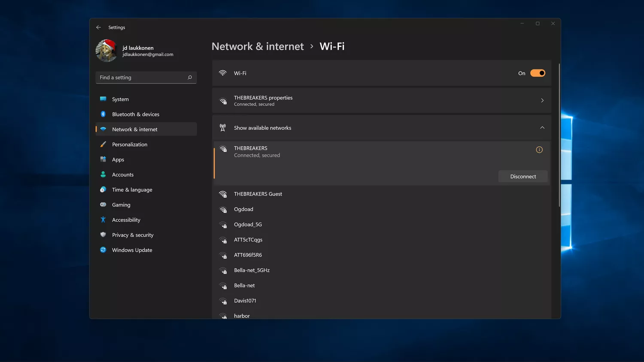Maximize the Settings window
Image resolution: width=644 pixels, height=362 pixels.
point(538,24)
